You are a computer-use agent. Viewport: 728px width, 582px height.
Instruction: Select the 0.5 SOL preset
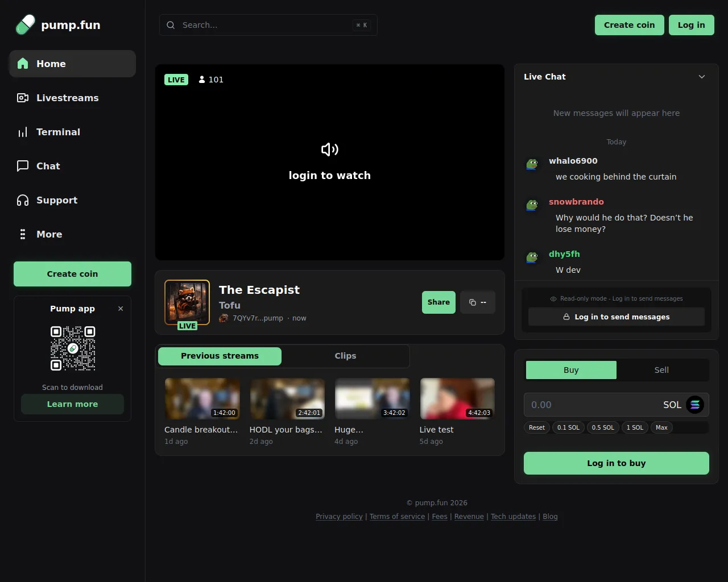pos(603,427)
